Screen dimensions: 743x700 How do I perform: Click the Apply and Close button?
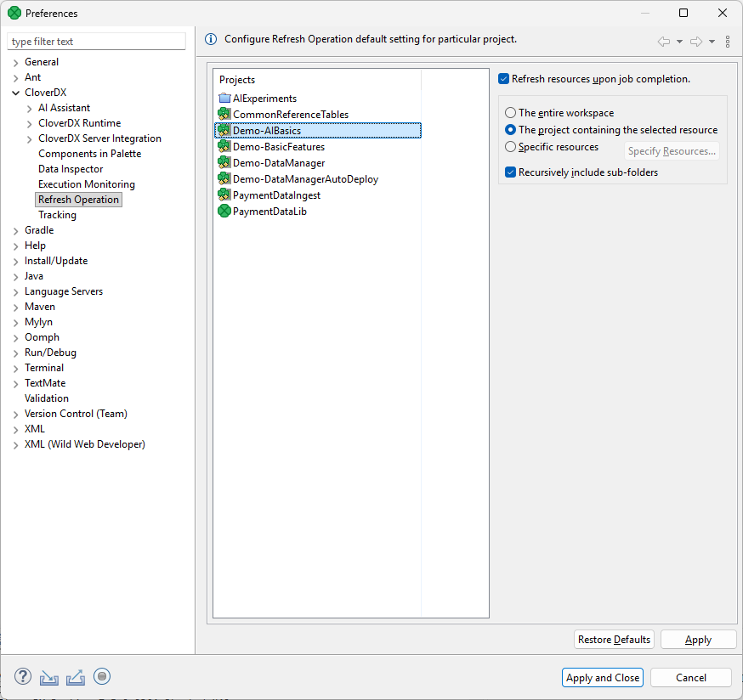(602, 678)
